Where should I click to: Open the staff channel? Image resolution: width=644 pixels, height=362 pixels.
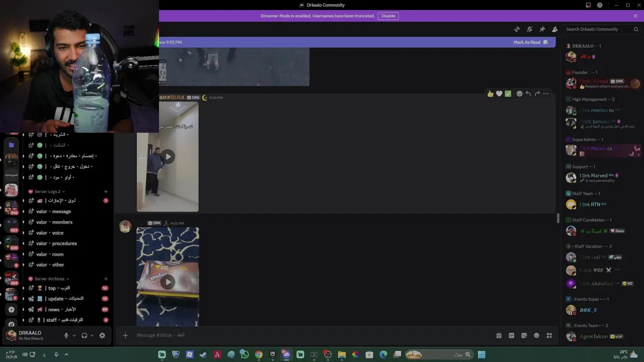[68, 320]
